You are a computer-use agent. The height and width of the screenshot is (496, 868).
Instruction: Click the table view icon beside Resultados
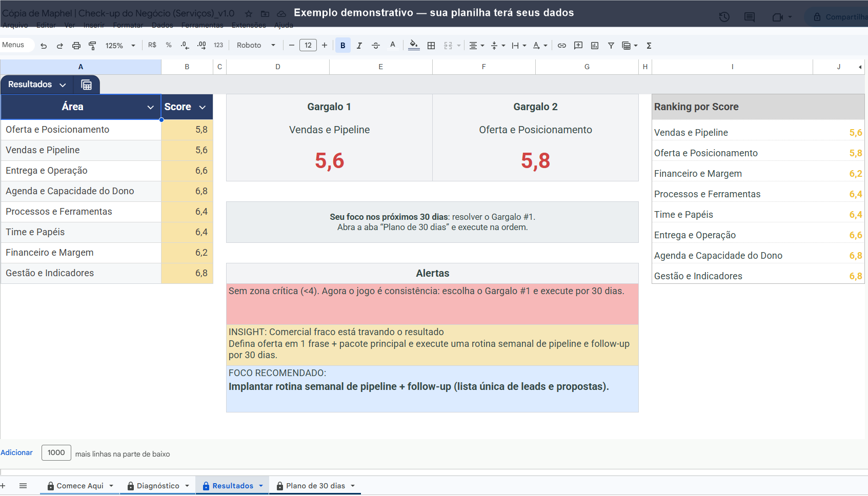(87, 85)
